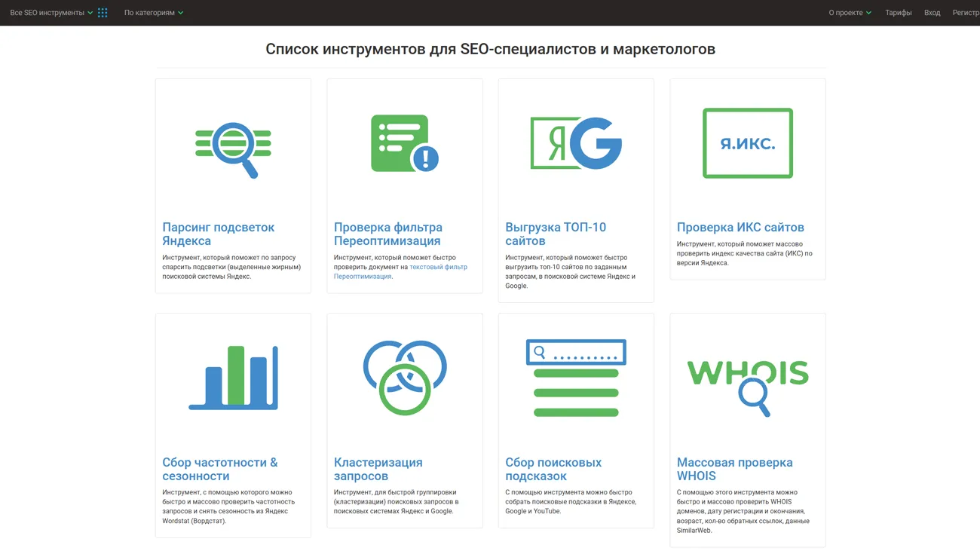Click the bar chart frequency icon
Image resolution: width=980 pixels, height=551 pixels.
pyautogui.click(x=233, y=378)
